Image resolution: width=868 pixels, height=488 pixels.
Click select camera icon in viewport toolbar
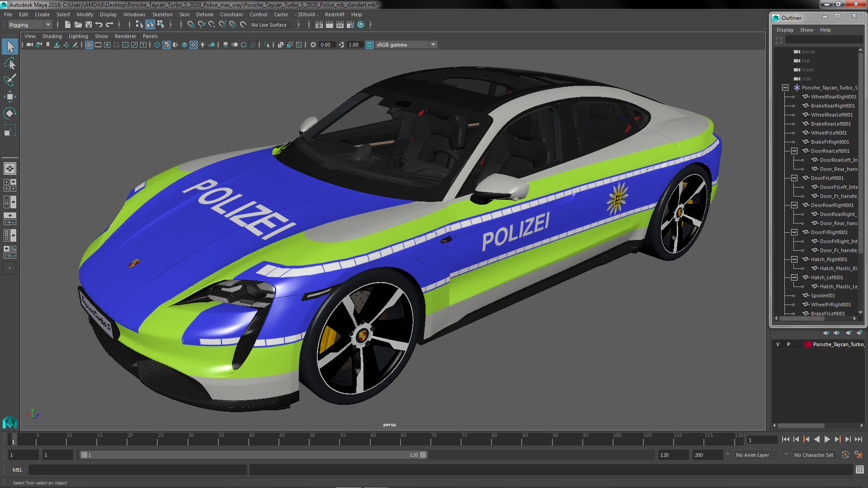point(29,45)
